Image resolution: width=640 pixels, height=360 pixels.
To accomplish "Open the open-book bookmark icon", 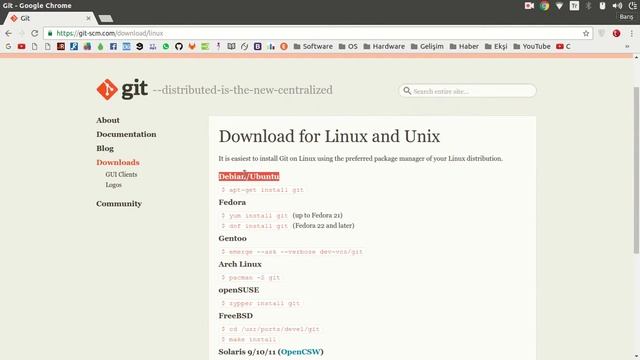I will click(231, 47).
